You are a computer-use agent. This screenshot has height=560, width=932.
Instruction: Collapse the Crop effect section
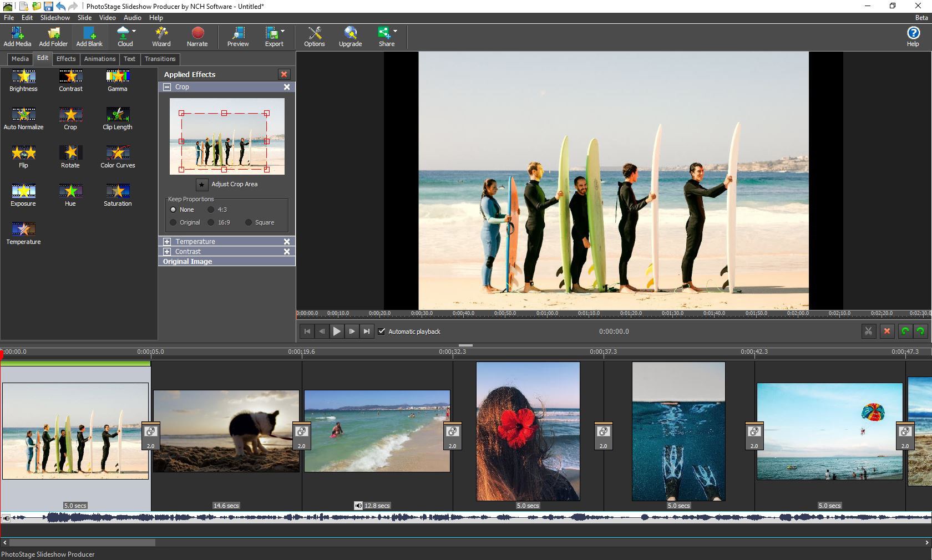coord(167,87)
